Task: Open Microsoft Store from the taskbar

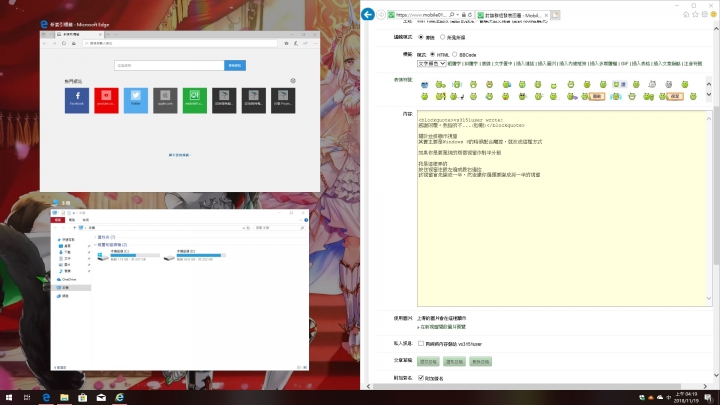Action: click(x=83, y=398)
